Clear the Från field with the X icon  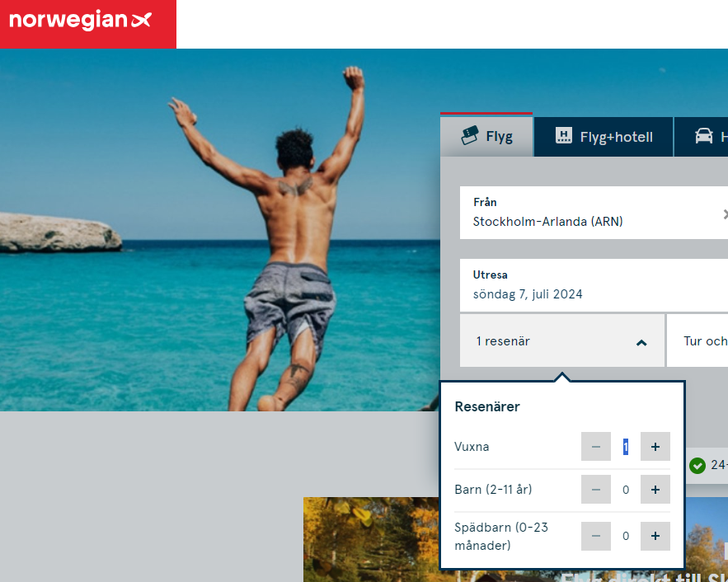[x=724, y=214]
